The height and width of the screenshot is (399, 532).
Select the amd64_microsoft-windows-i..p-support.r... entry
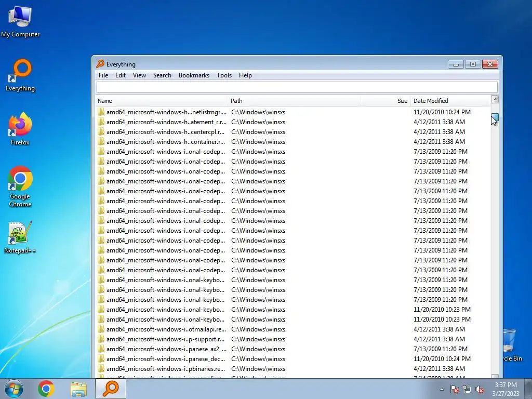[166, 339]
